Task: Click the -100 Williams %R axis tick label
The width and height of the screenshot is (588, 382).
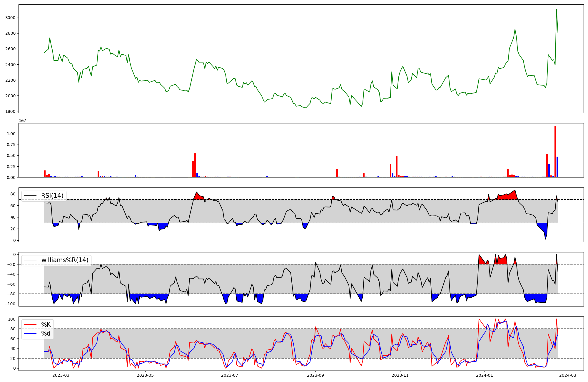Action: (11, 304)
